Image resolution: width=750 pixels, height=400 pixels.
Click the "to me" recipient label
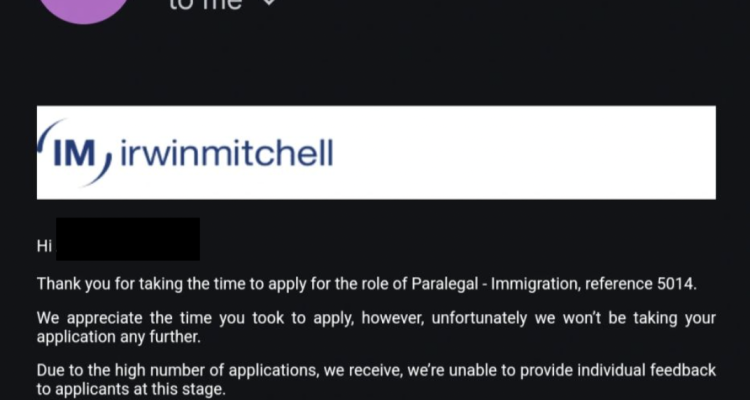tap(205, 4)
